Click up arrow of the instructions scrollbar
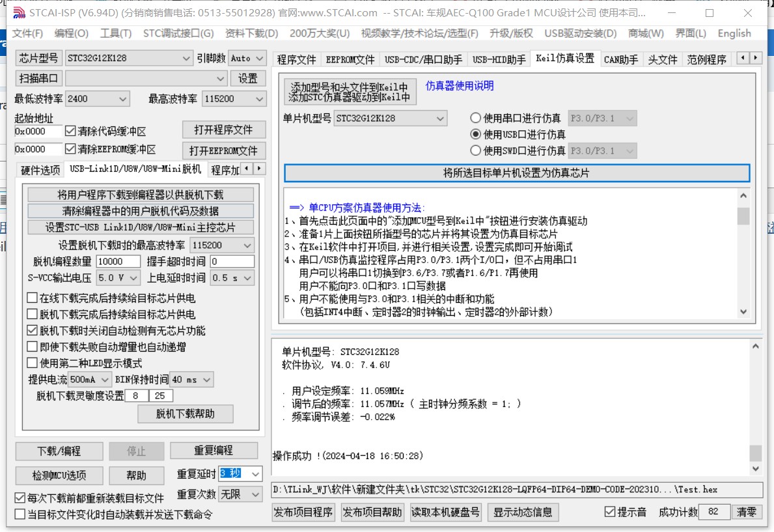Image resolution: width=774 pixels, height=532 pixels. (743, 195)
